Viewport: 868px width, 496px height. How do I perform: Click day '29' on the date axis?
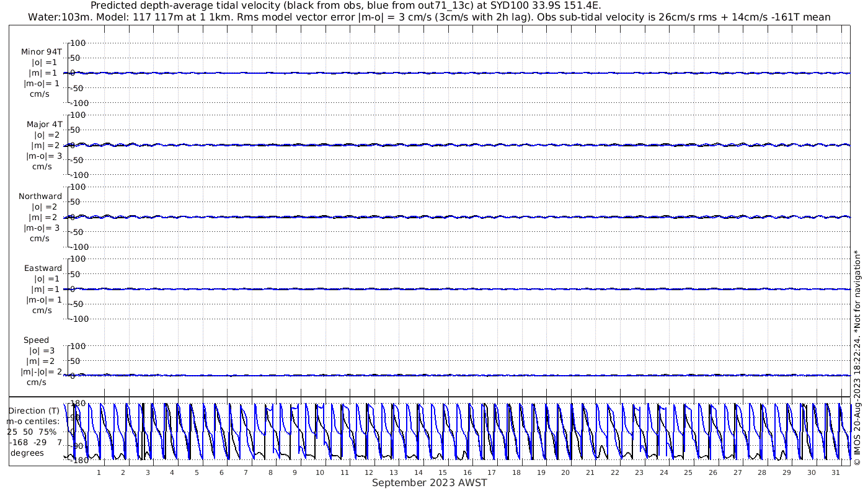point(787,472)
